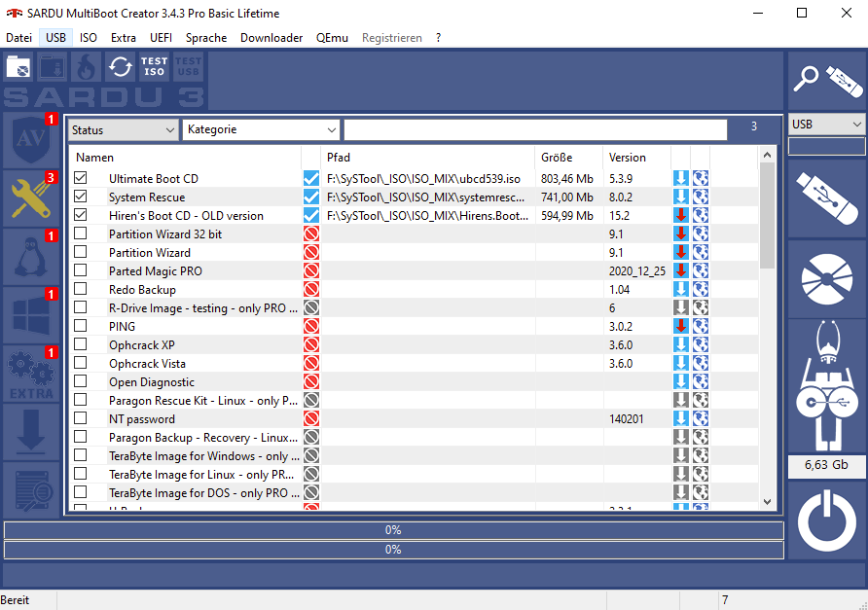Open the Antivirus AV category

(x=31, y=140)
